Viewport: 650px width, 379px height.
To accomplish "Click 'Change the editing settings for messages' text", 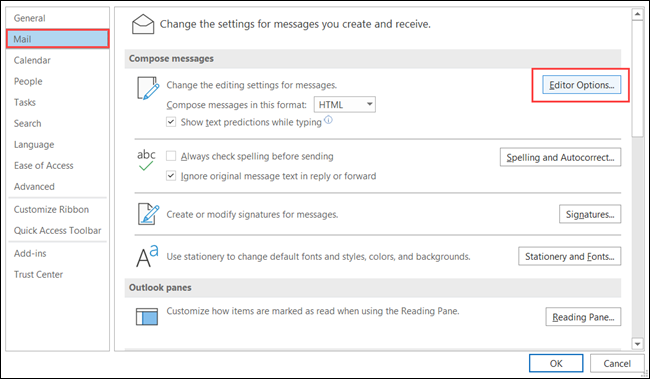I will click(x=252, y=85).
